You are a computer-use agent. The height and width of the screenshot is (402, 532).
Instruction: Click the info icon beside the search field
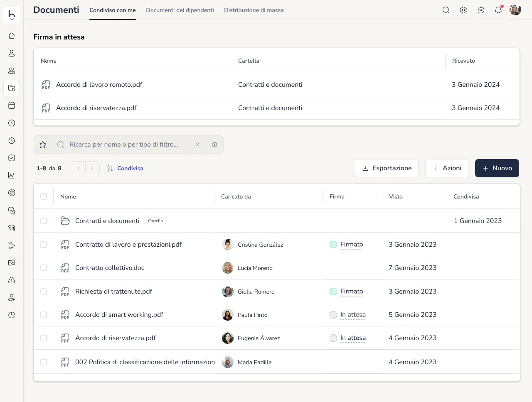(x=214, y=145)
